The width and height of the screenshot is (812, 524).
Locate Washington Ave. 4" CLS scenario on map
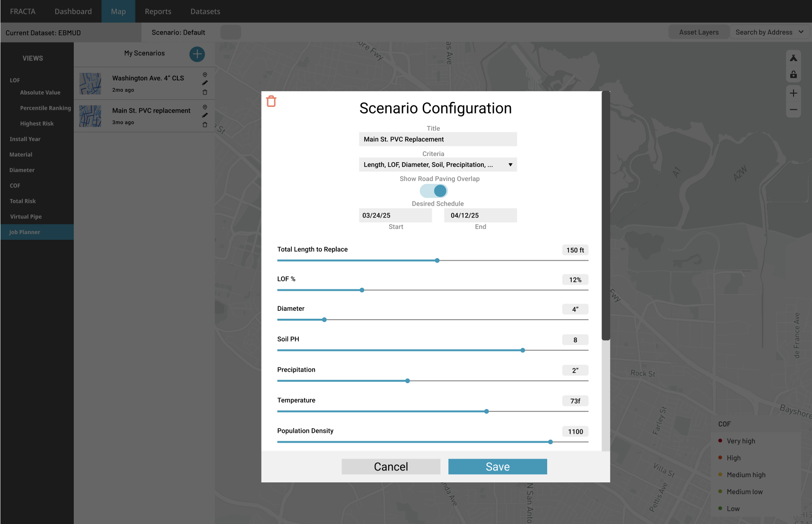205,75
